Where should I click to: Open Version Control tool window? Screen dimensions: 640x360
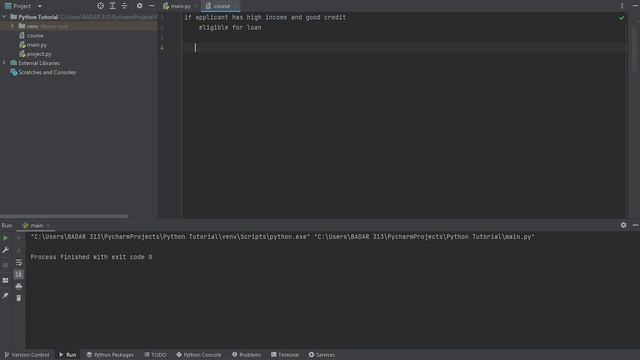click(27, 355)
